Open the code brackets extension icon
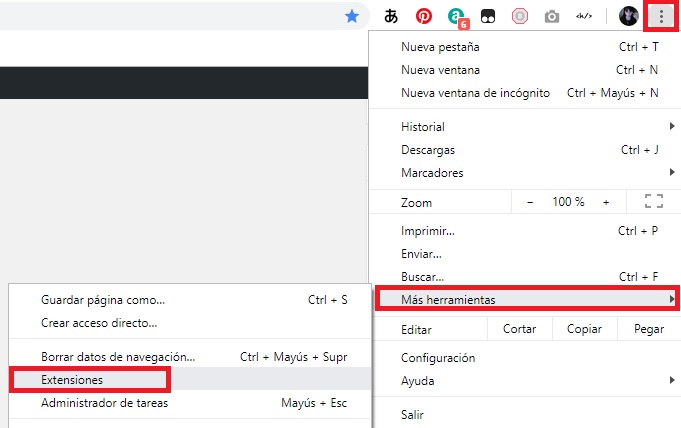 [x=583, y=16]
